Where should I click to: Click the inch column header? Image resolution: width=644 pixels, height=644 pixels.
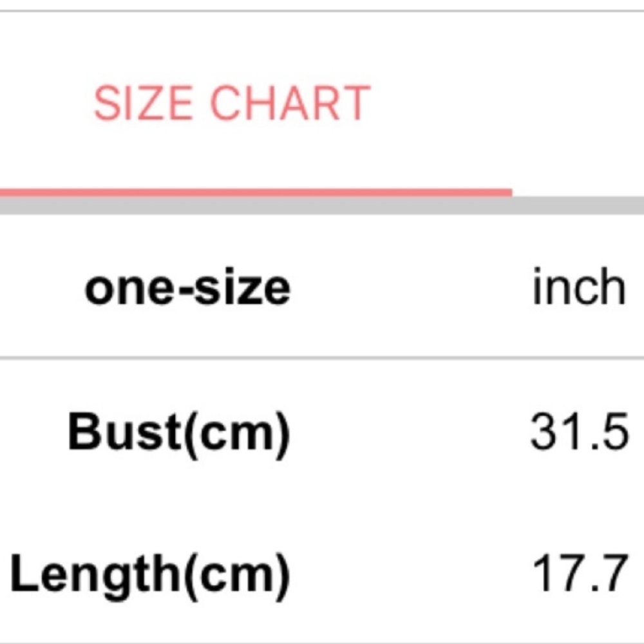point(578,287)
